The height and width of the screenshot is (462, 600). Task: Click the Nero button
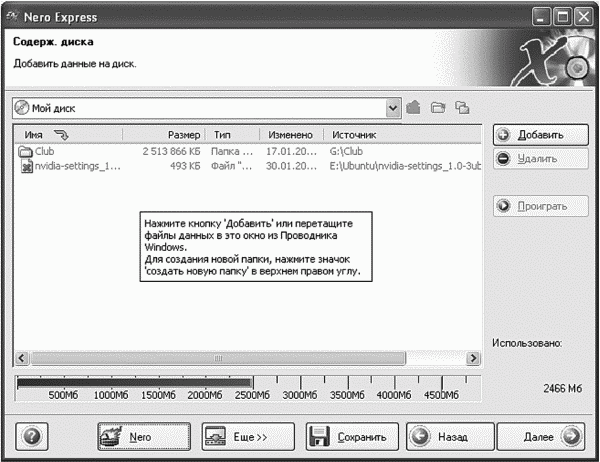(x=144, y=436)
